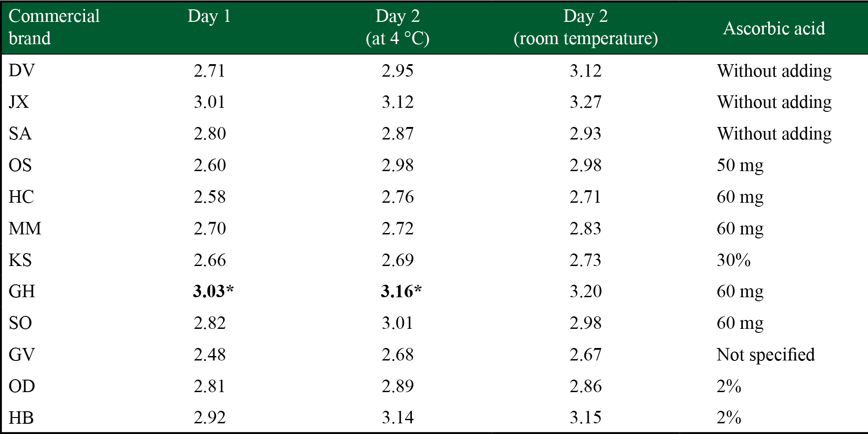The image size is (868, 434).
Task: Click the Day 1 value 2.48
Action: tap(209, 355)
